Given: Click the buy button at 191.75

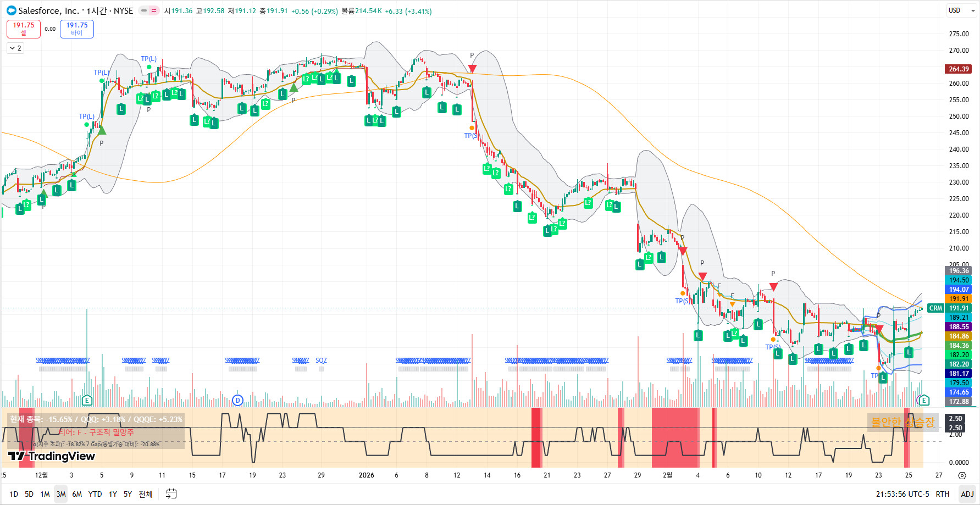Looking at the screenshot, I should [77, 29].
